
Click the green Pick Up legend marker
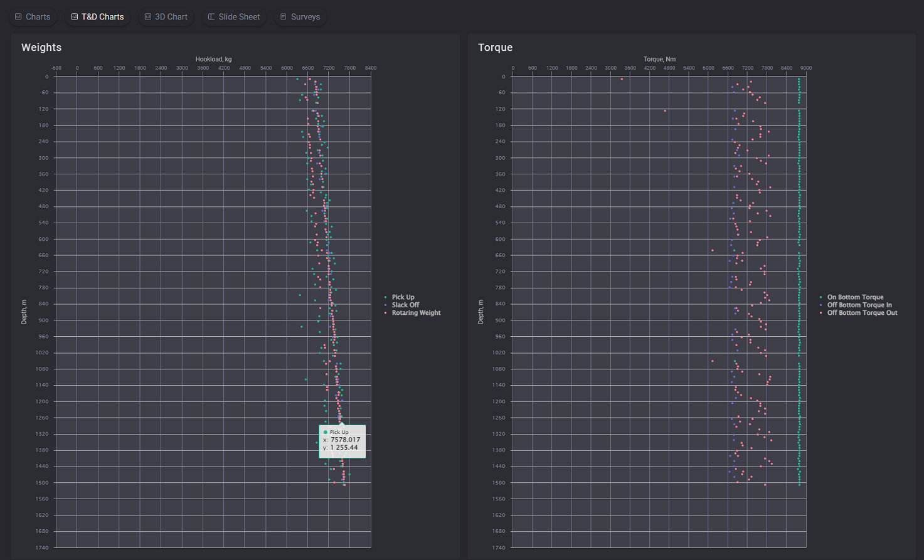[386, 297]
